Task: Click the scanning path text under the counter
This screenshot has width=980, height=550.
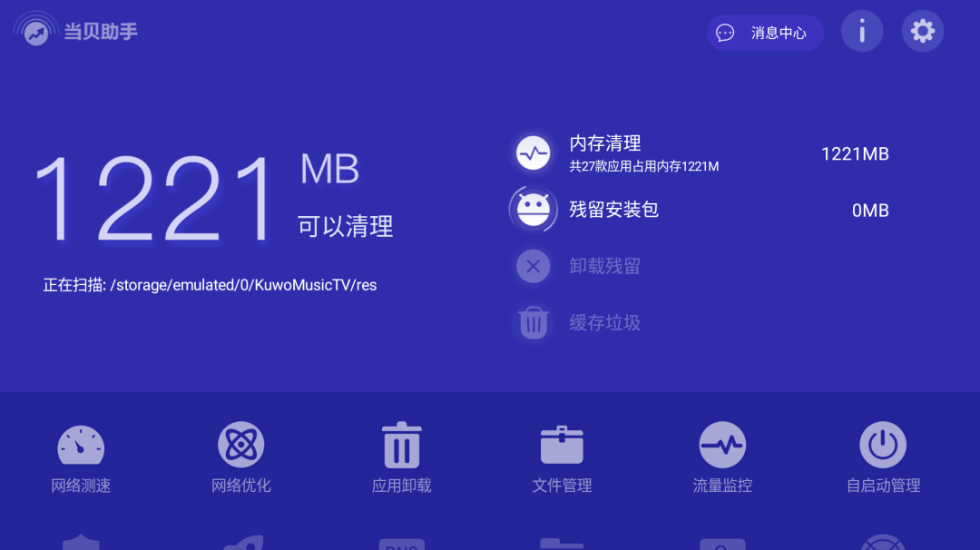Action: pyautogui.click(x=209, y=284)
